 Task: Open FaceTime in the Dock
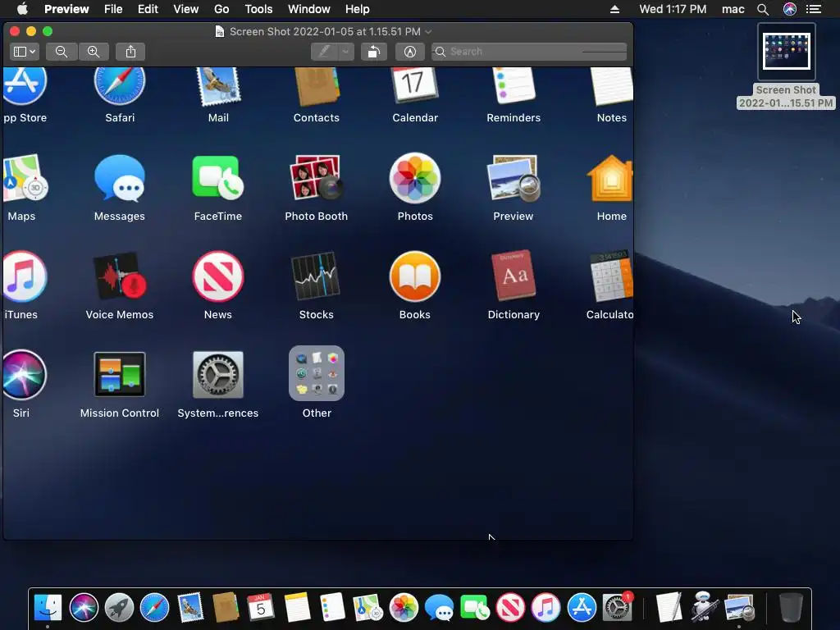475,608
